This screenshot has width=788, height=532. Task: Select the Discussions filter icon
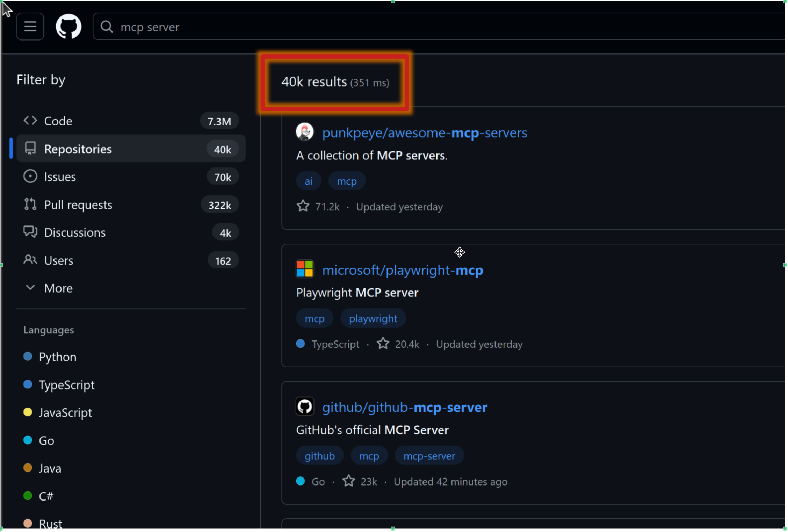pyautogui.click(x=30, y=232)
